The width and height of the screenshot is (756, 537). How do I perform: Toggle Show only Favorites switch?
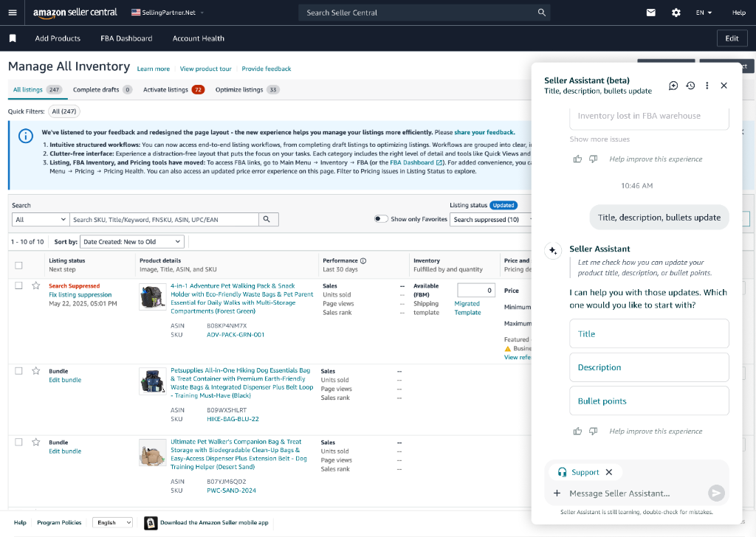coord(381,219)
